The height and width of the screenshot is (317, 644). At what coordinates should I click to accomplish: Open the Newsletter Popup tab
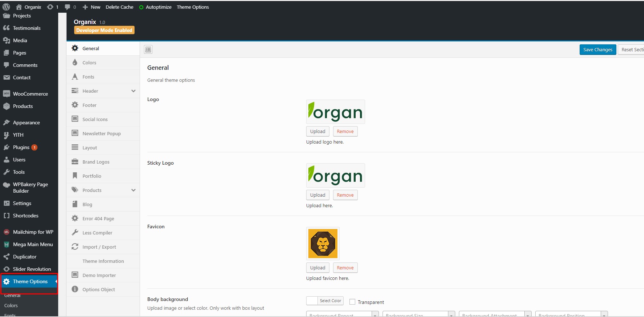pyautogui.click(x=103, y=133)
